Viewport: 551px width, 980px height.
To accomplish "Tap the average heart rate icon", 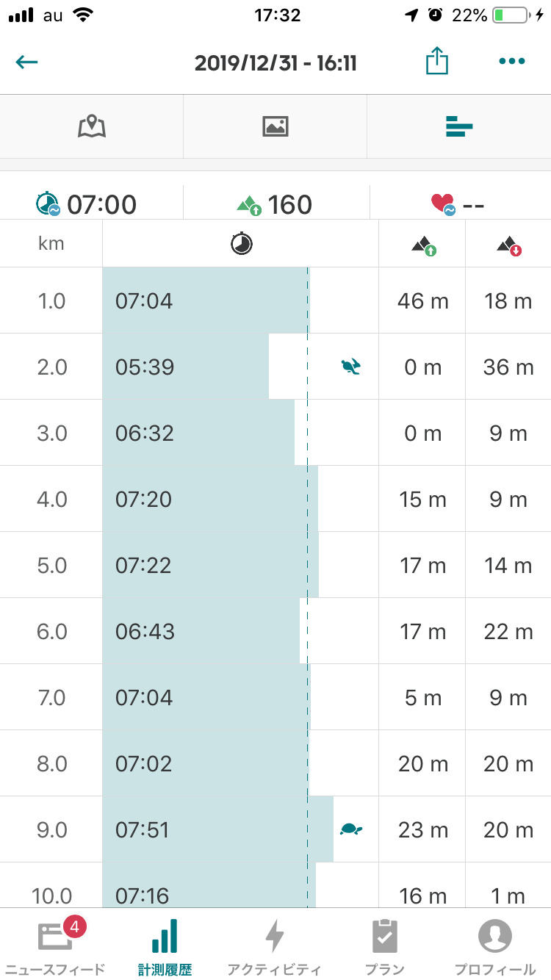I will (x=444, y=204).
